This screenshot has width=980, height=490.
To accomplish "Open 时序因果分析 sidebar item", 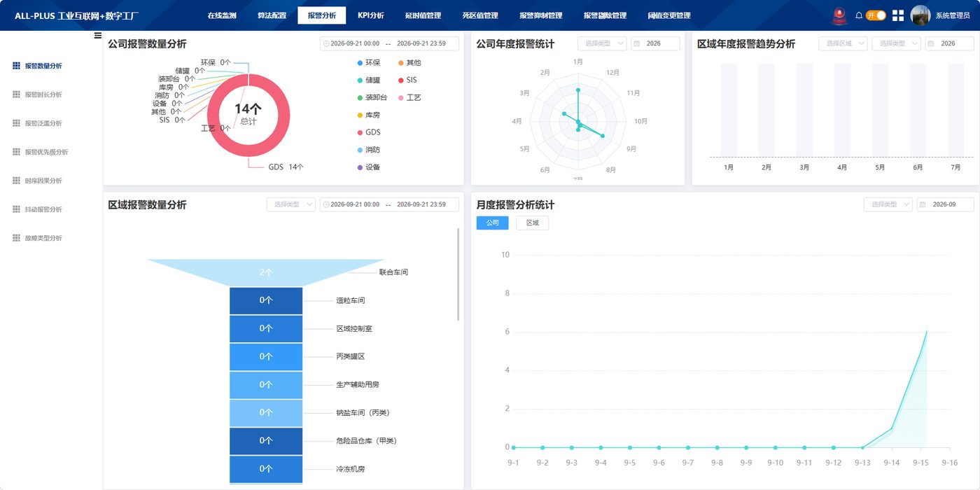I will point(43,181).
